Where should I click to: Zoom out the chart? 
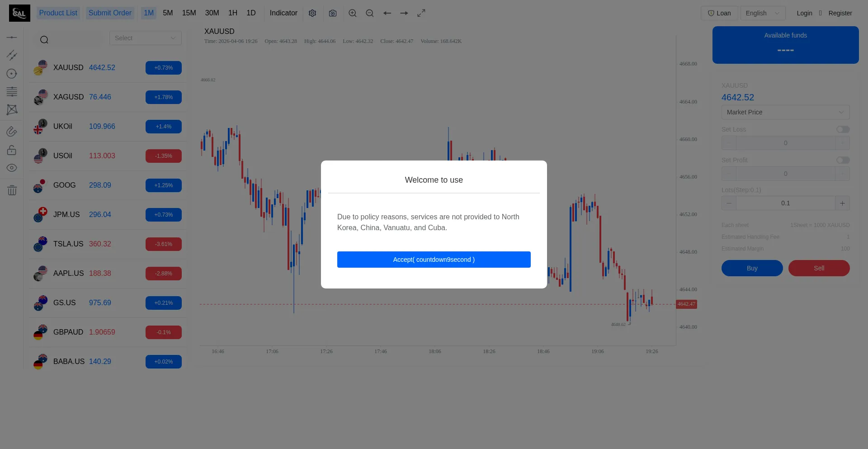[370, 13]
